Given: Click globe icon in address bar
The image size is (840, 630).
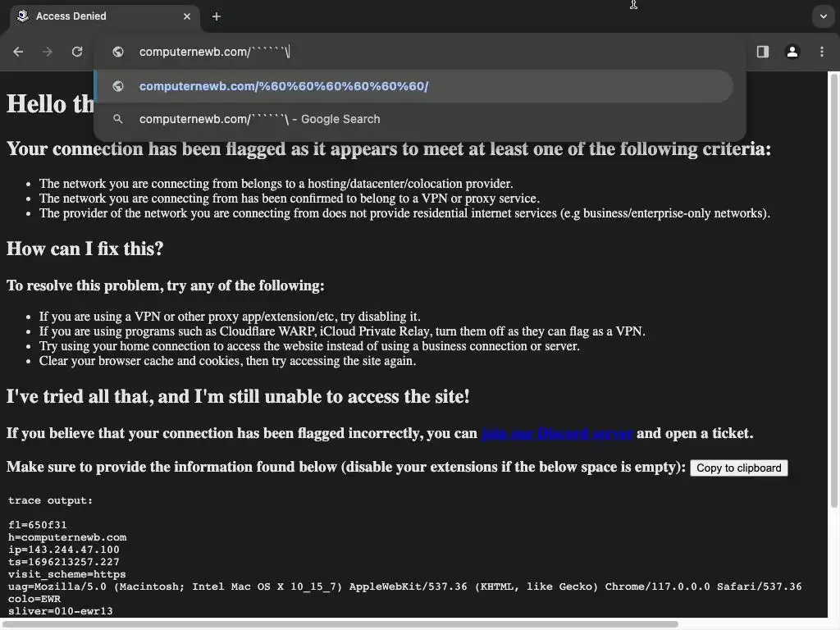Looking at the screenshot, I should point(118,52).
